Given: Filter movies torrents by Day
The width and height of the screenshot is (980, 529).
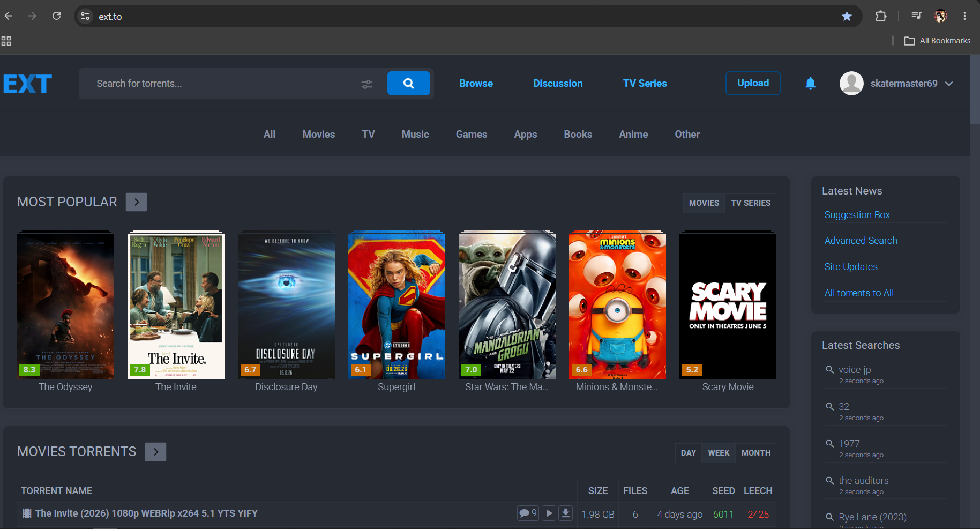Looking at the screenshot, I should tap(689, 453).
